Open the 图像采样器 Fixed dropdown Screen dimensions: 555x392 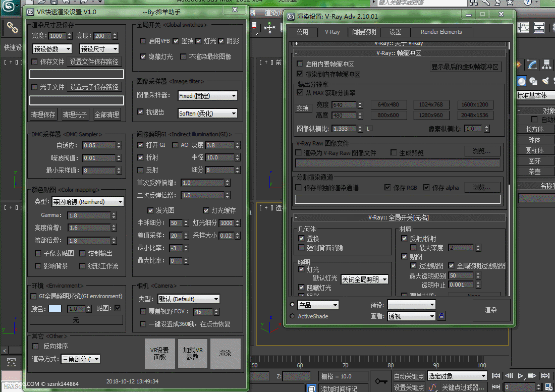pos(207,96)
